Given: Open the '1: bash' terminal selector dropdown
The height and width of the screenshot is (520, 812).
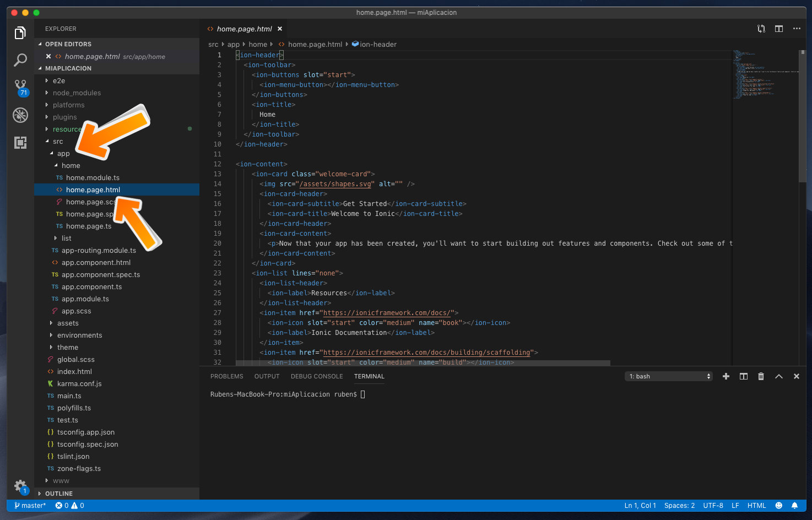Looking at the screenshot, I should [x=668, y=376].
